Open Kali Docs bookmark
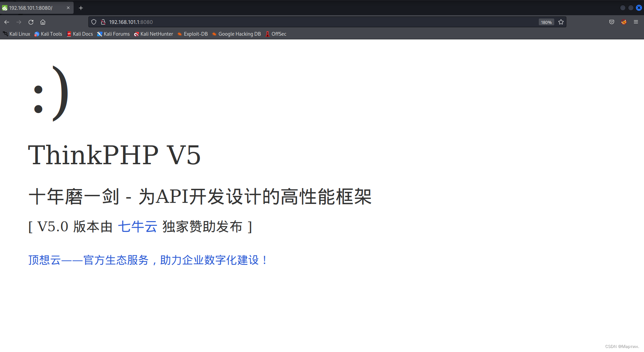644x352 pixels. [x=80, y=34]
